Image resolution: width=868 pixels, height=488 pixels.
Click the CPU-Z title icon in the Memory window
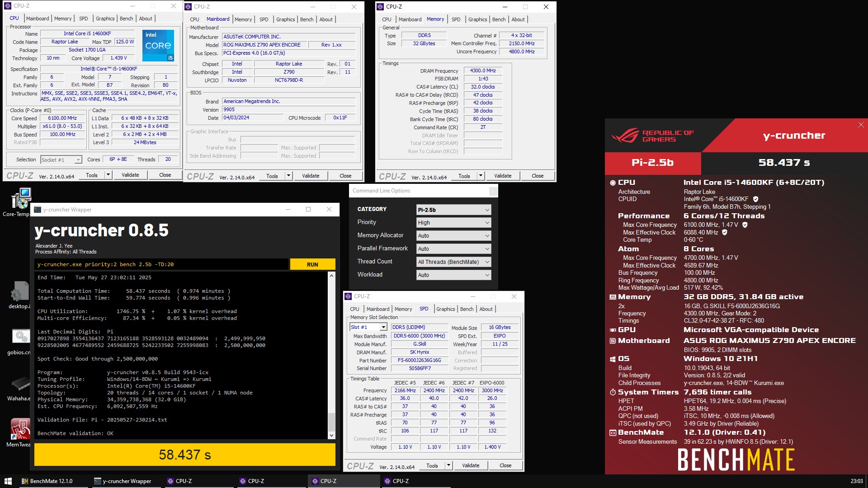pyautogui.click(x=380, y=7)
